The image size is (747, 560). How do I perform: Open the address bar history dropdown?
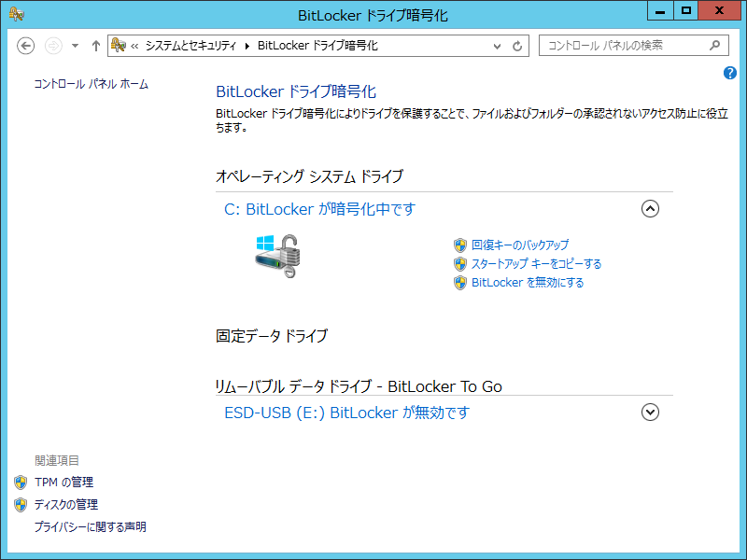tap(497, 46)
